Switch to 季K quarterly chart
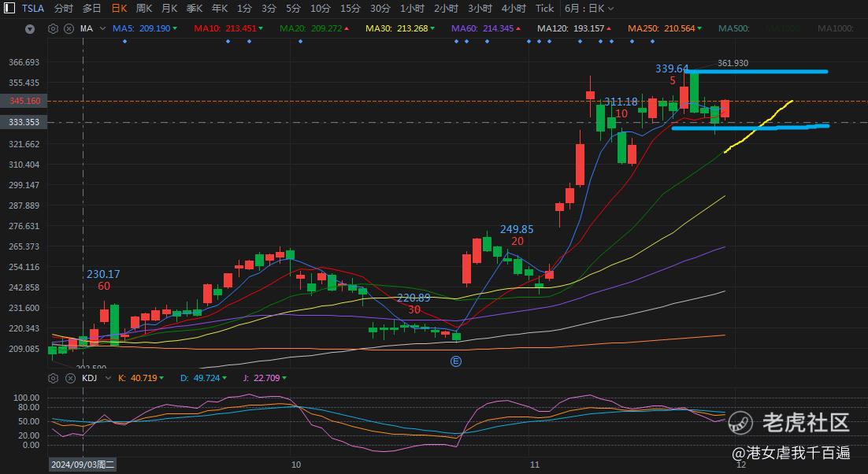The image size is (868, 474). (x=195, y=9)
